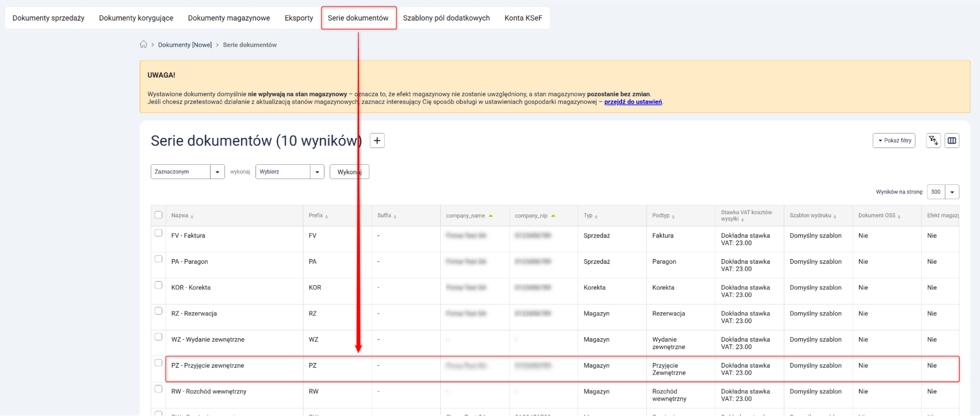Image resolution: width=980 pixels, height=416 pixels.
Task: Open column visibility settings icon
Action: tap(952, 141)
